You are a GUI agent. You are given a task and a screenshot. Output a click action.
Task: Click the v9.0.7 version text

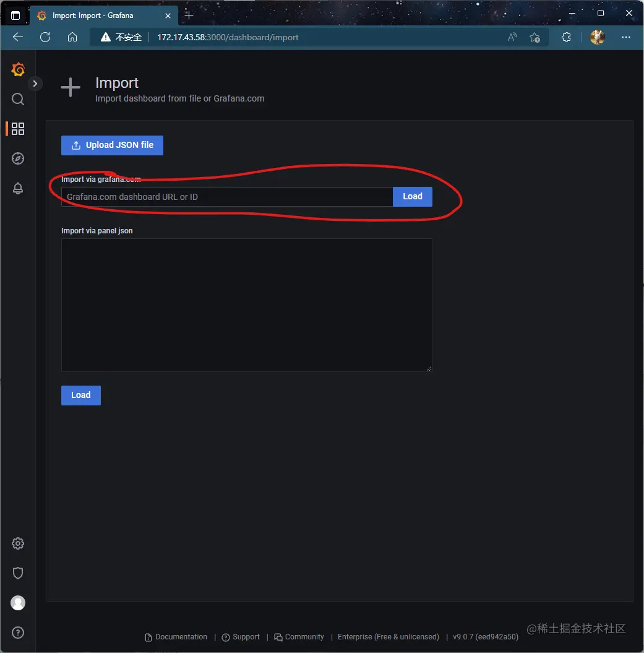[486, 637]
